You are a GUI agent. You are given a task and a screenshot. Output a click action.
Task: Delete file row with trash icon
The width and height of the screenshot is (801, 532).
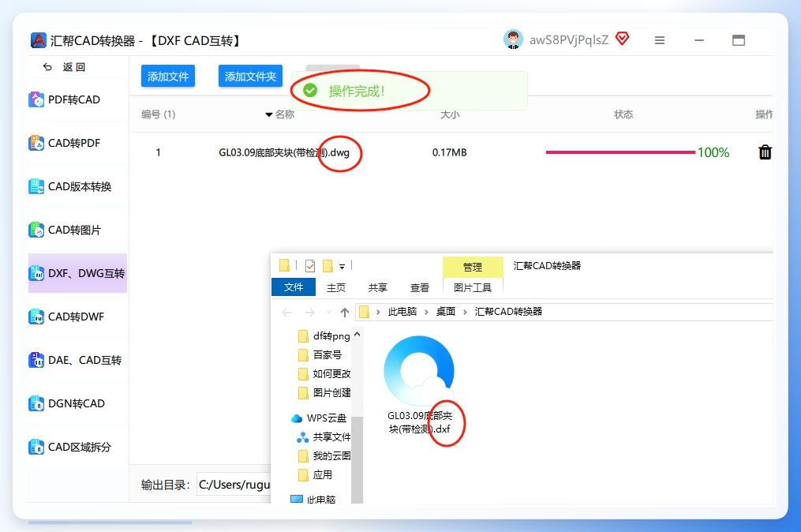(765, 152)
